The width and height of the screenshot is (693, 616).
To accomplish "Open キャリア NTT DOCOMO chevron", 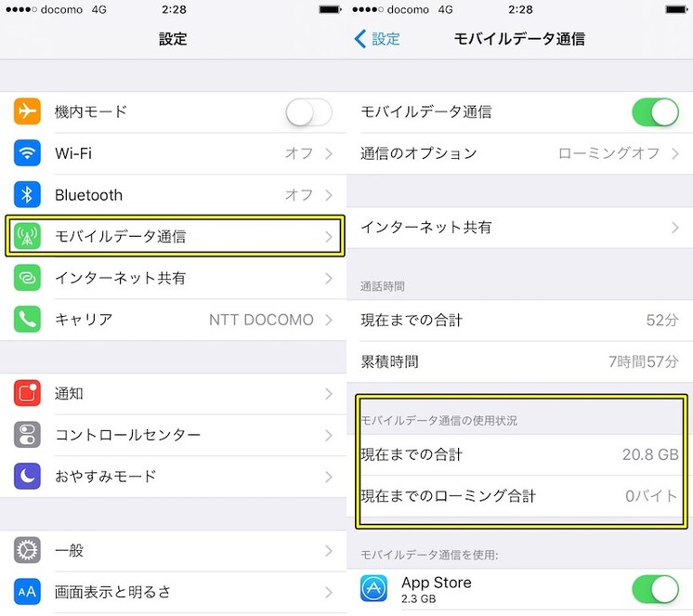I will tap(328, 320).
